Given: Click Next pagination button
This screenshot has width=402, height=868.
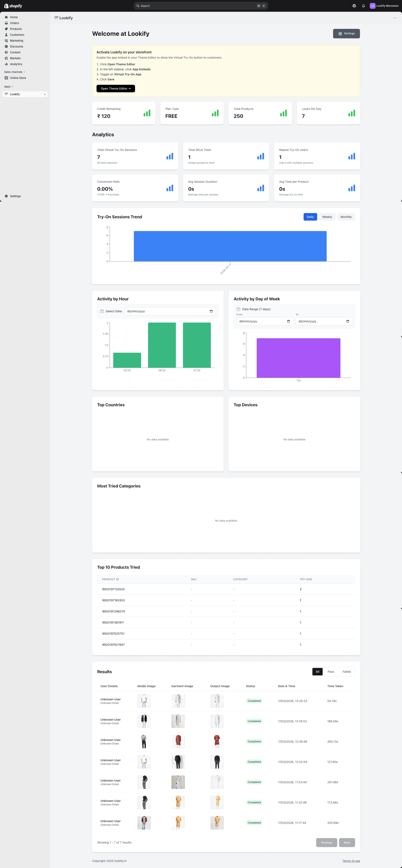Looking at the screenshot, I should [x=347, y=843].
